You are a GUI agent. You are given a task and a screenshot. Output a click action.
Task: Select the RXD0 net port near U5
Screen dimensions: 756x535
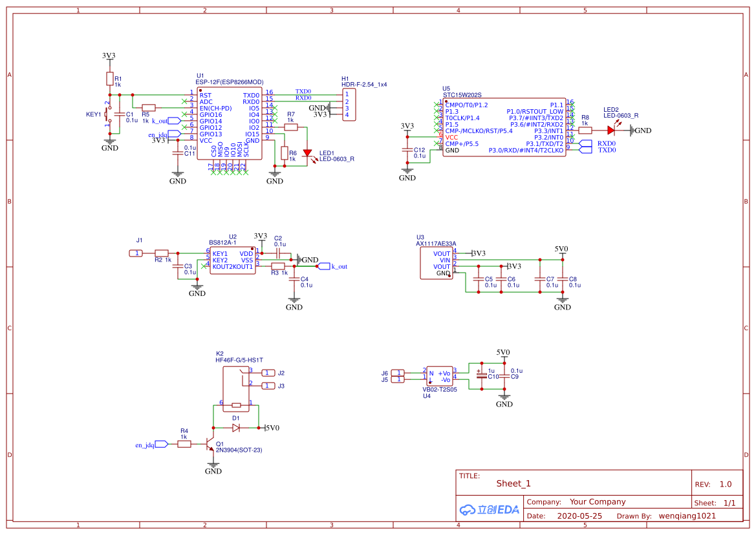pos(585,143)
